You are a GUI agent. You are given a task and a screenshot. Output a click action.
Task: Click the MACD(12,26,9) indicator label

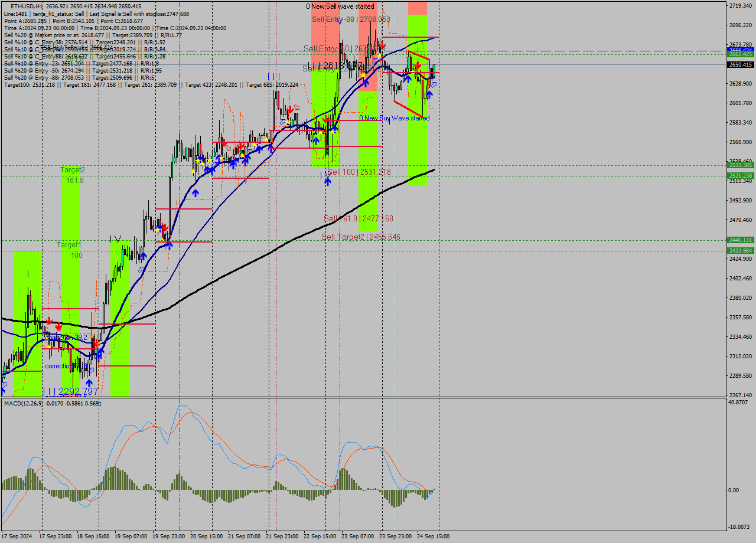pyautogui.click(x=53, y=404)
